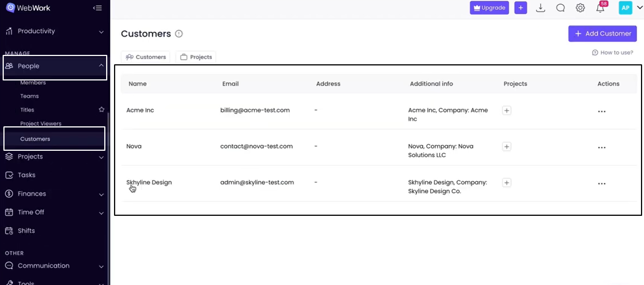Open actions menu for the Nova row
The width and height of the screenshot is (644, 285).
point(601,147)
